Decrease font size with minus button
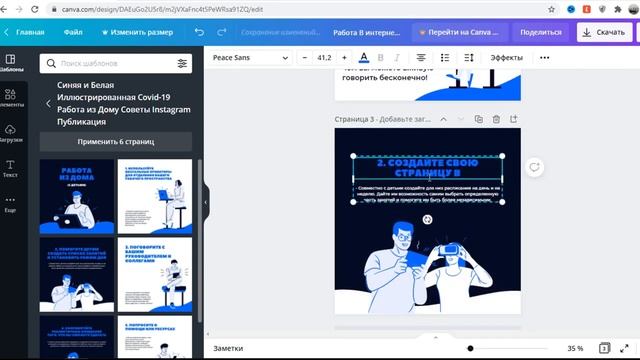 click(x=304, y=58)
